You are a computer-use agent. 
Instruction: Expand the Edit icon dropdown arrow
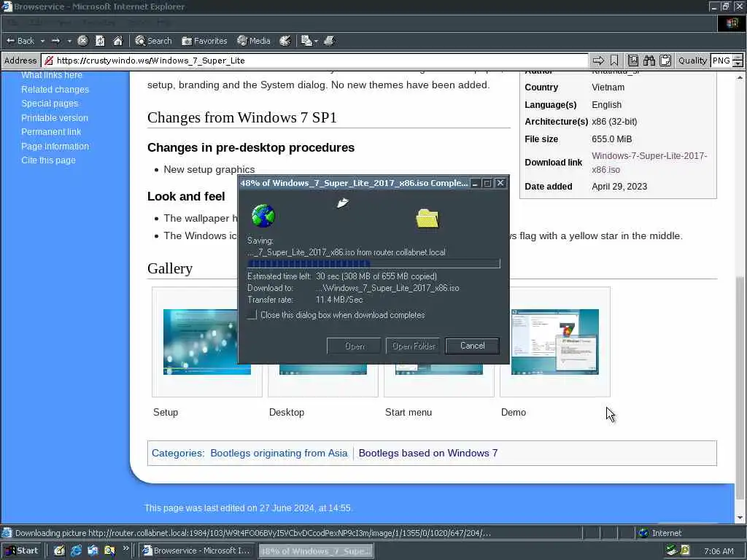point(316,41)
